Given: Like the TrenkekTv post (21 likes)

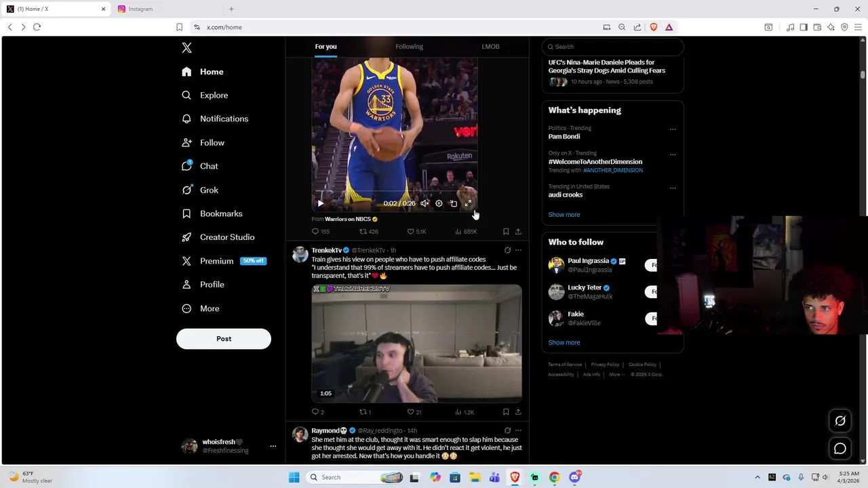Looking at the screenshot, I should click(414, 412).
